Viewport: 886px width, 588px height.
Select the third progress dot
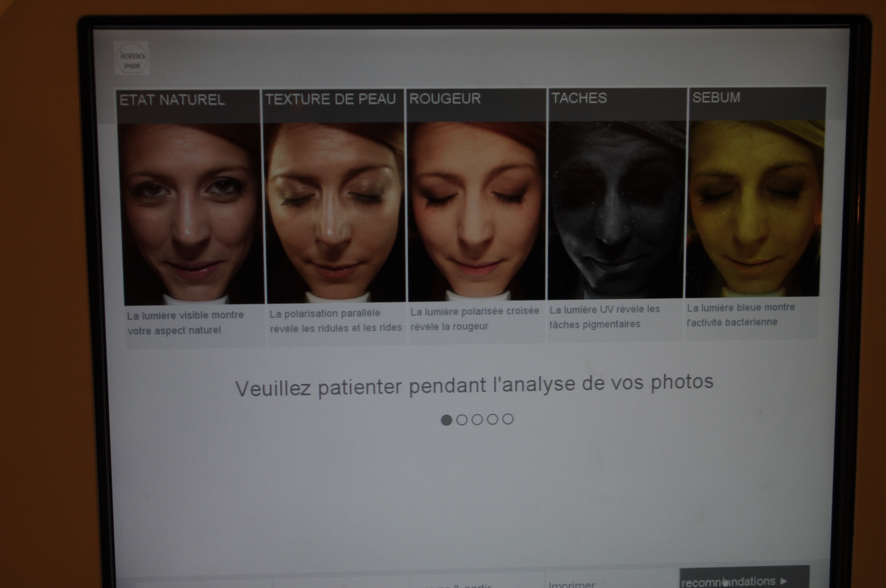tap(477, 420)
